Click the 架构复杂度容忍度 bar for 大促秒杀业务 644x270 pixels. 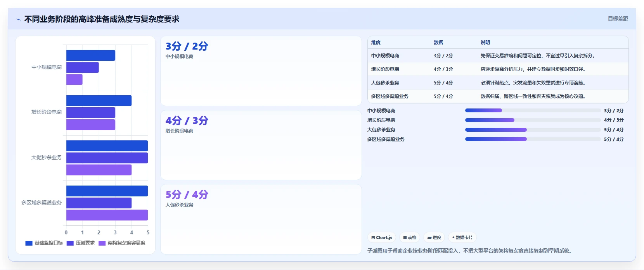(99, 170)
